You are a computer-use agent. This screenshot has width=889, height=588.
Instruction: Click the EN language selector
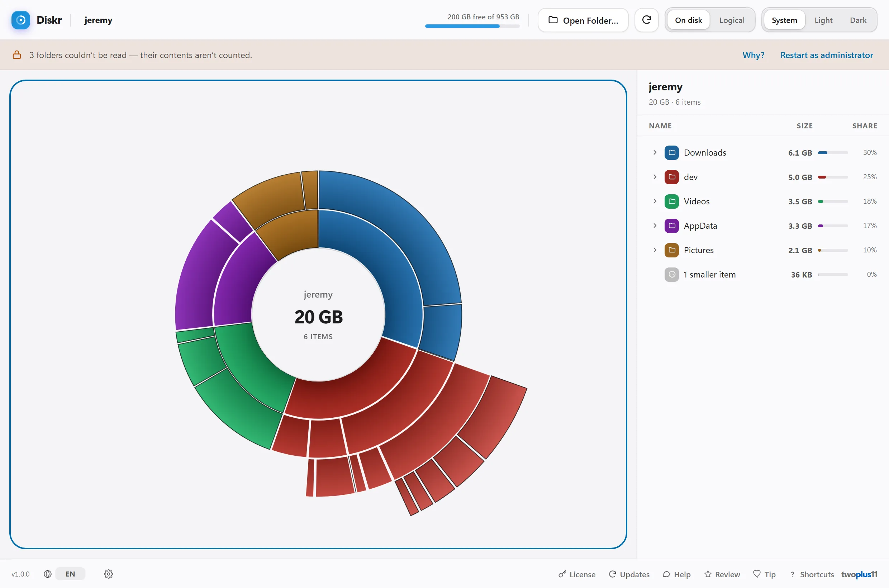point(70,574)
